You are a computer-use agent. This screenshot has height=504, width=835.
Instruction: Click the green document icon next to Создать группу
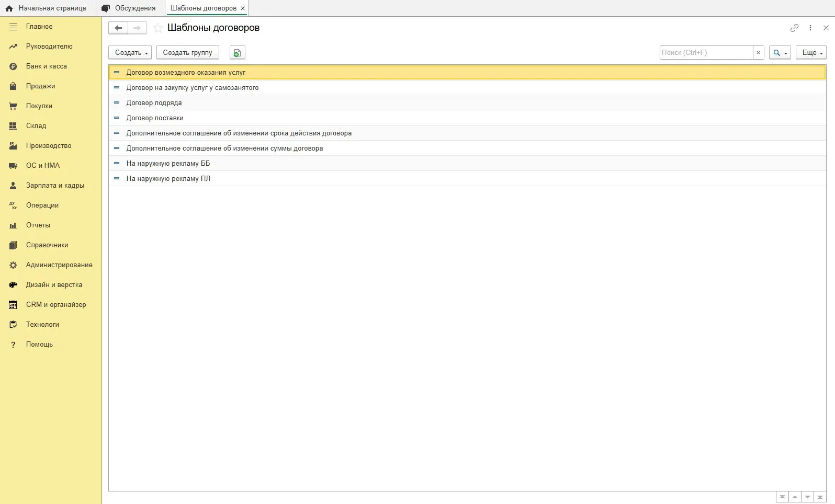point(238,53)
